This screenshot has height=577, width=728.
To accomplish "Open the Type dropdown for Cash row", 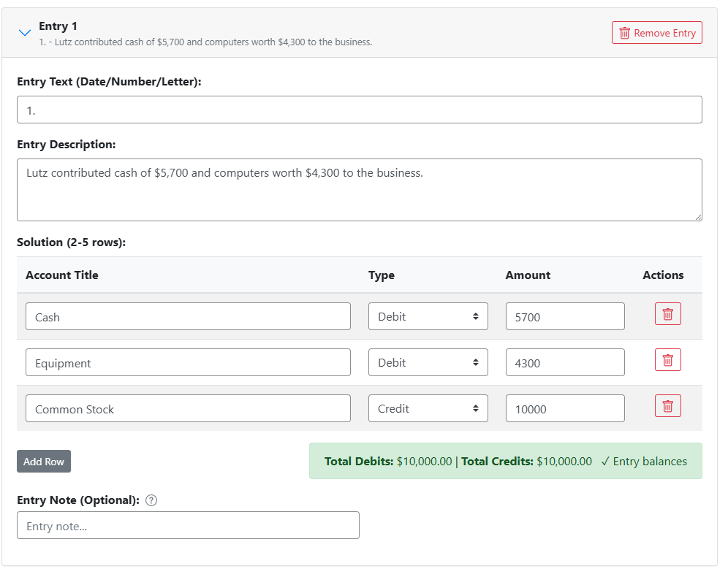I will coord(428,316).
